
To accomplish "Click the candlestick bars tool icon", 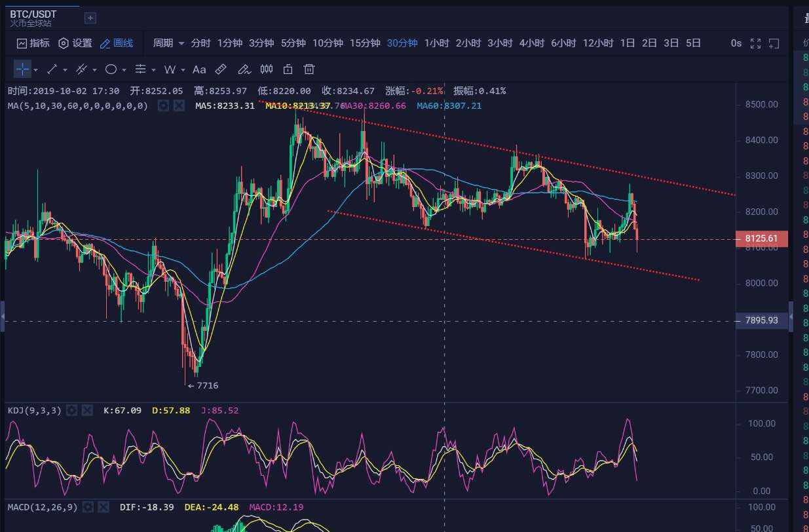I will [x=267, y=69].
